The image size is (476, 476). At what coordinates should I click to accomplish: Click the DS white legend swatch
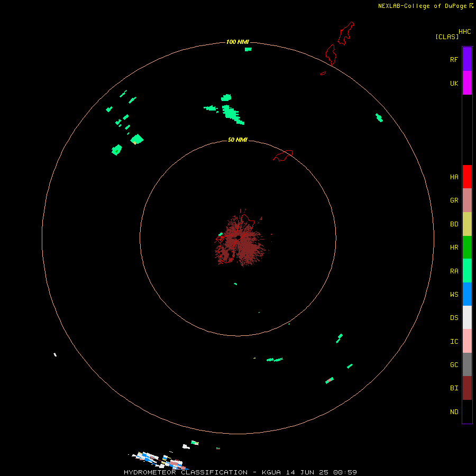(x=467, y=317)
